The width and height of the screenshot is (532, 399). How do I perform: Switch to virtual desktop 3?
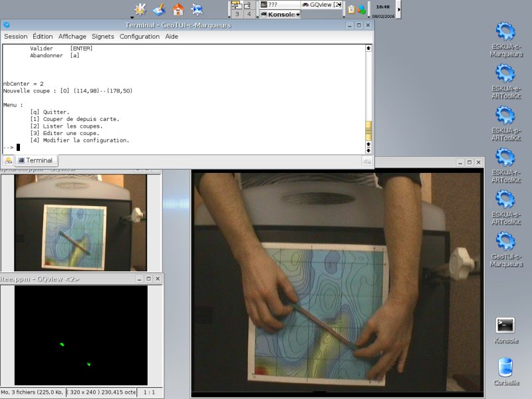[237, 14]
